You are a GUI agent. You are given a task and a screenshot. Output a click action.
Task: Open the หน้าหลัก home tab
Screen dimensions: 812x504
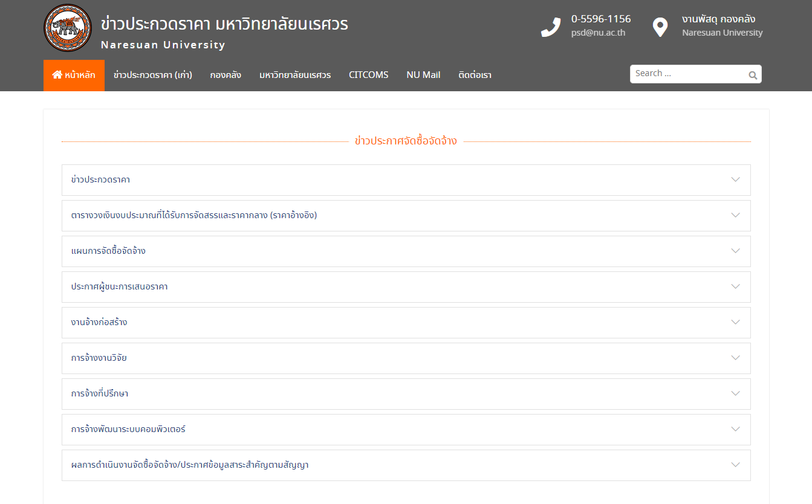click(x=74, y=76)
